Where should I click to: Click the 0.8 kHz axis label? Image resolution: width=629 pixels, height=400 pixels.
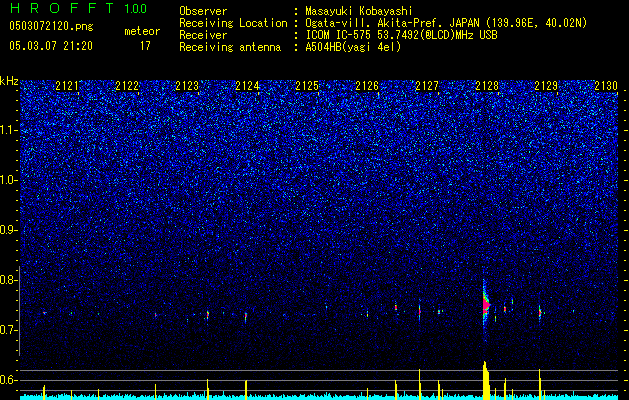pyautogui.click(x=9, y=280)
